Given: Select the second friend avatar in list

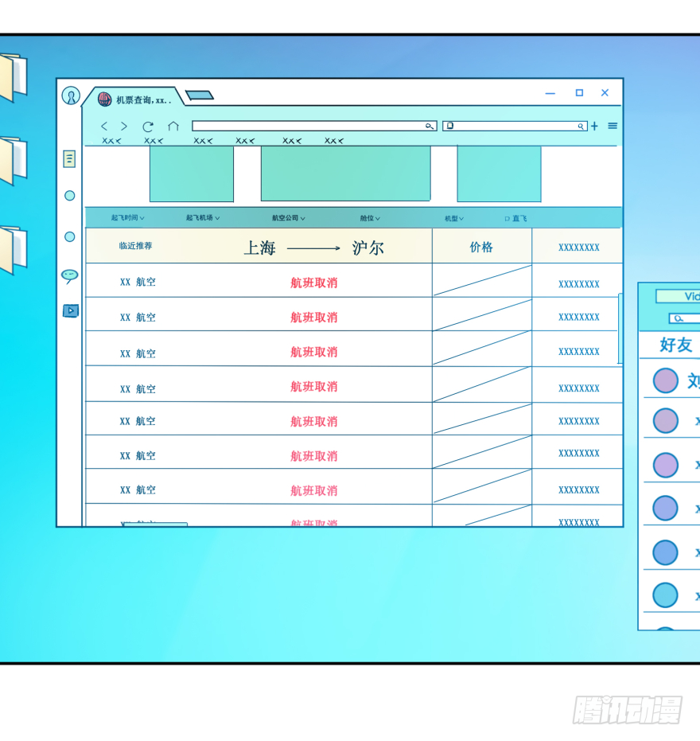Looking at the screenshot, I should 666,420.
